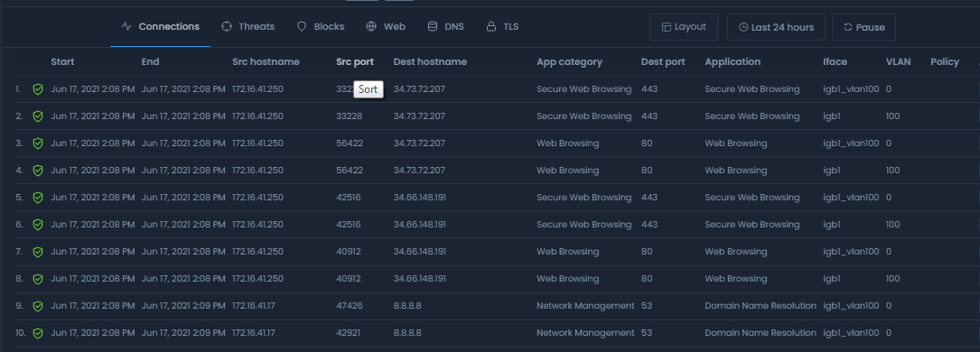Viewport: 980px width, 352px height.
Task: Sort by Start column header
Action: point(62,61)
